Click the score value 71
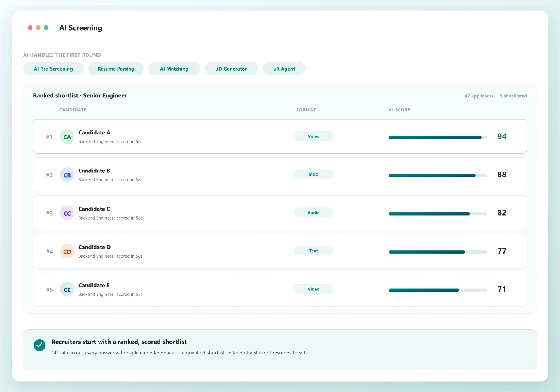560x392 pixels. point(502,289)
